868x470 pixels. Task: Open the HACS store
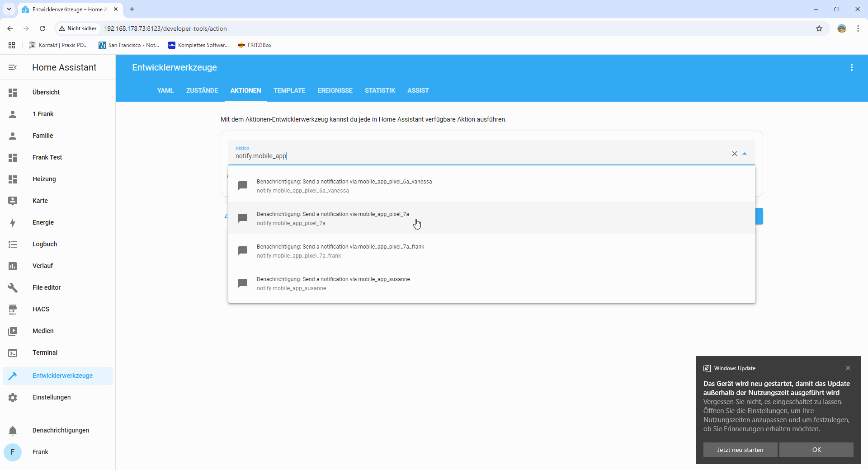point(58,309)
